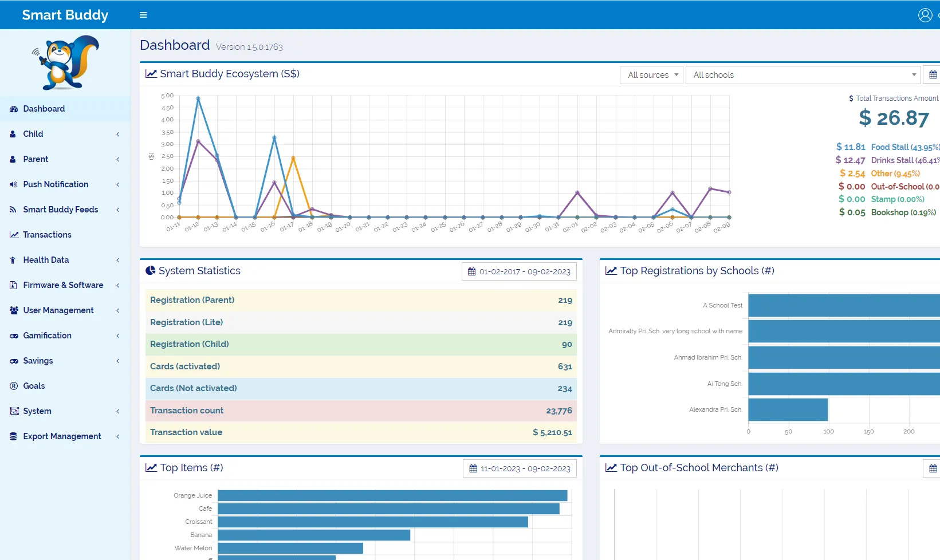Click the Smart Buddy header title link
940x560 pixels.
pyautogui.click(x=65, y=15)
